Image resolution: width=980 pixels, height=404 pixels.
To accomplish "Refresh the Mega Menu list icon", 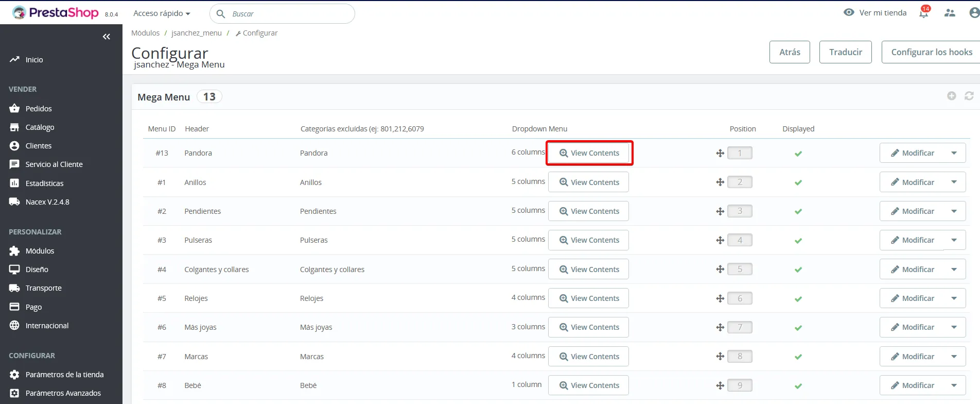I will [969, 96].
